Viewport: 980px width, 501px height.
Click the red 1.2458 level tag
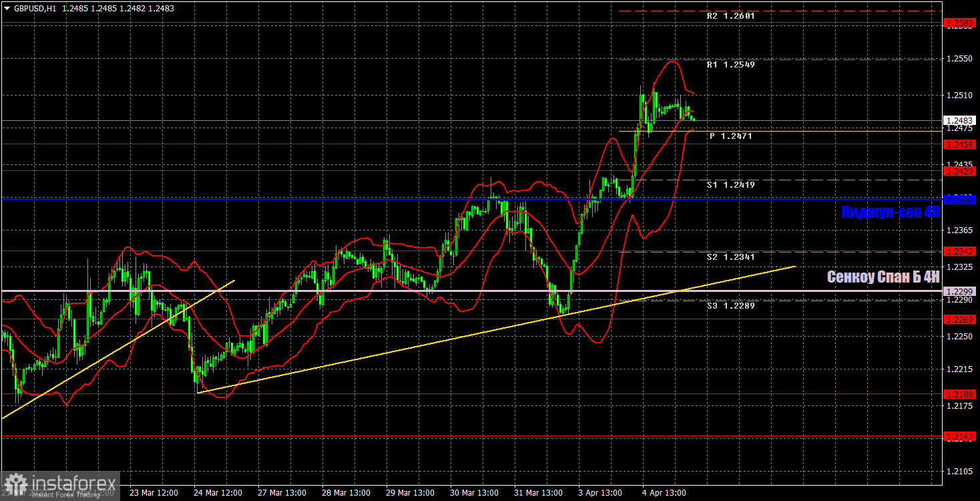pos(961,144)
